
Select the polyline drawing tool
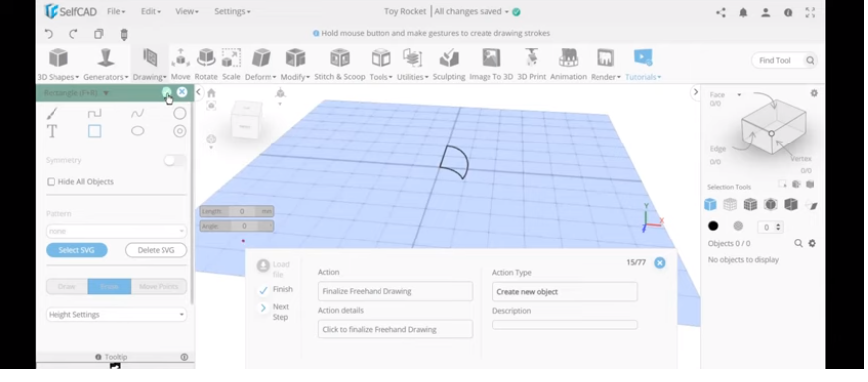click(x=95, y=114)
